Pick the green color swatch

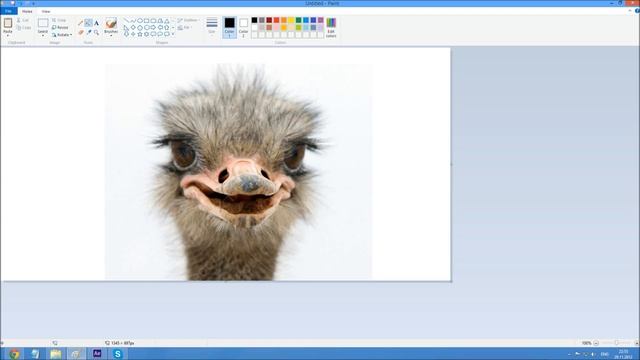coord(298,20)
